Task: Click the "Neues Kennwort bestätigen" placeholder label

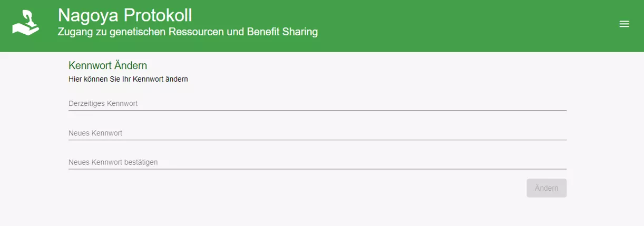Action: coord(113,162)
